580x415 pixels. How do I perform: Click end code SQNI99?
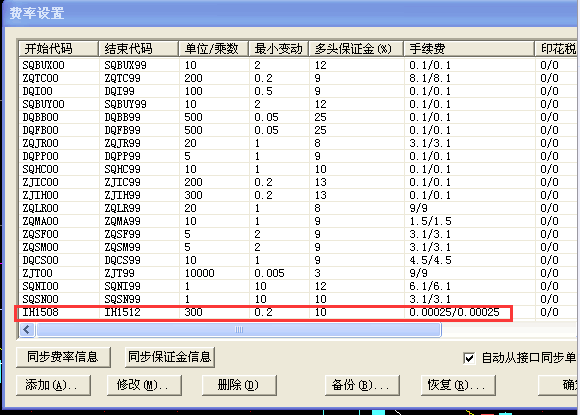[x=122, y=286]
